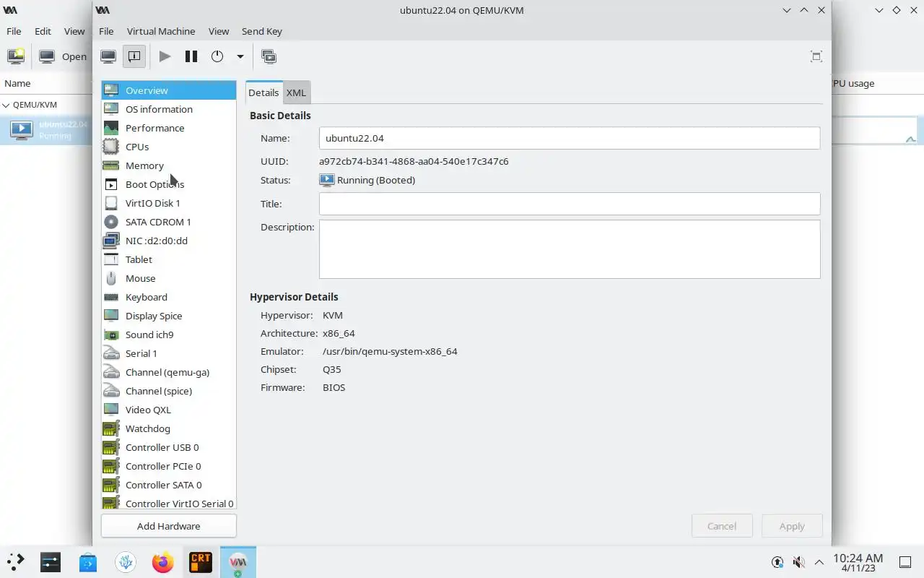This screenshot has width=924, height=578.
Task: Open the shutdown options dropdown arrow
Action: click(x=240, y=56)
